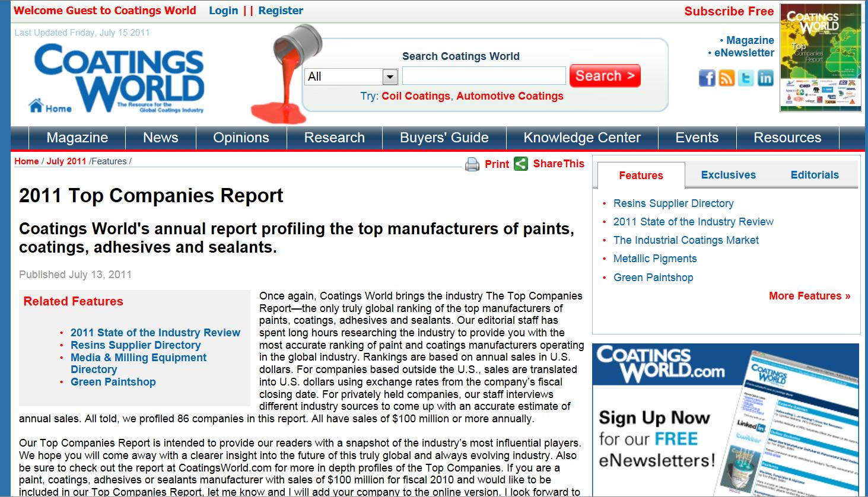Click the Register link

click(281, 11)
